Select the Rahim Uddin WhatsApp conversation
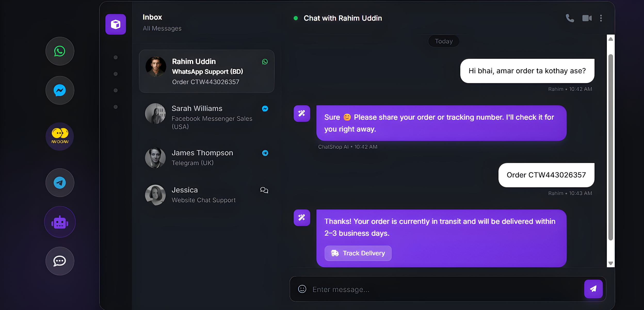The height and width of the screenshot is (310, 644). (x=206, y=71)
